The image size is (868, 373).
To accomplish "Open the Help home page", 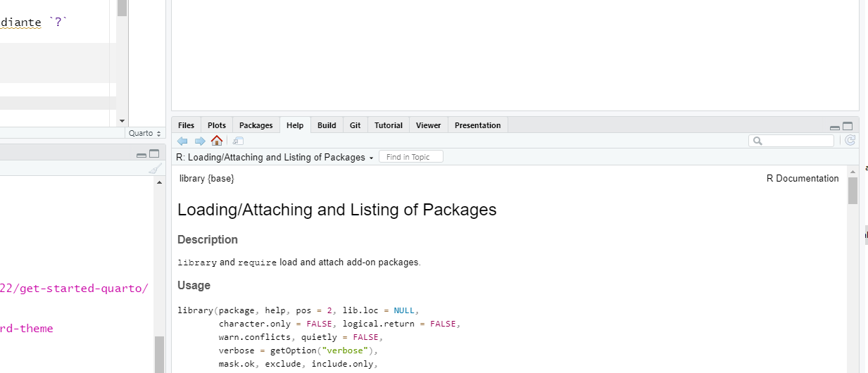I will coord(217,141).
